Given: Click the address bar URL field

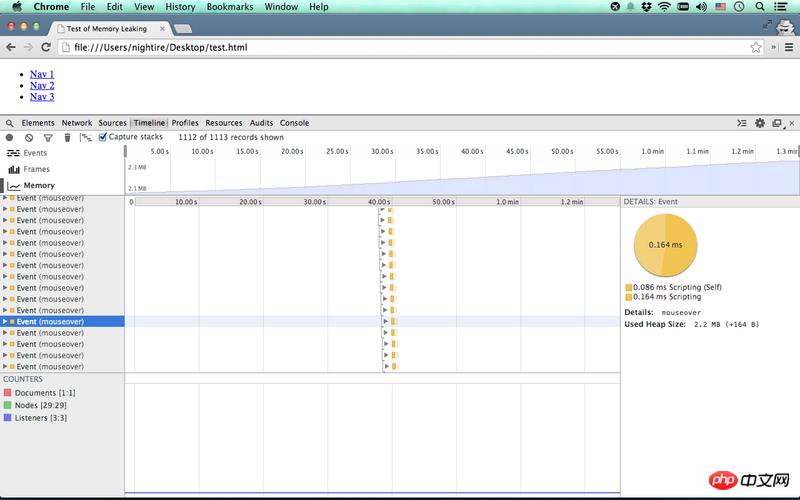Looking at the screenshot, I should pos(400,47).
